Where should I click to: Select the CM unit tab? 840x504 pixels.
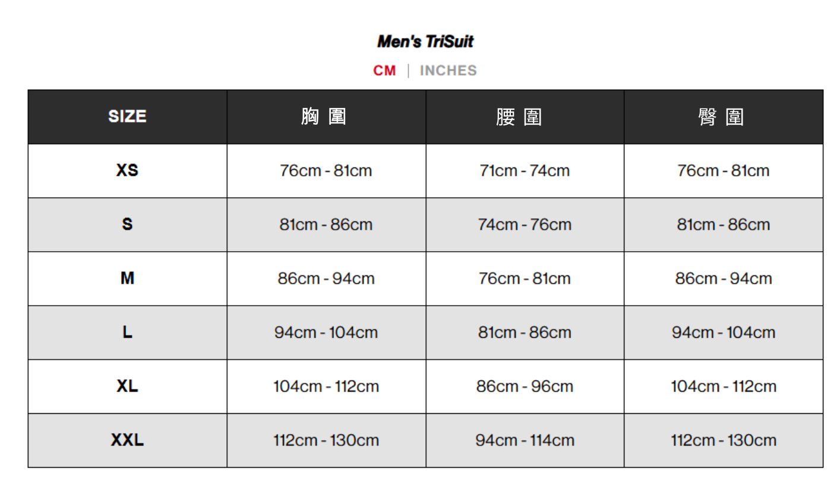[x=384, y=71]
